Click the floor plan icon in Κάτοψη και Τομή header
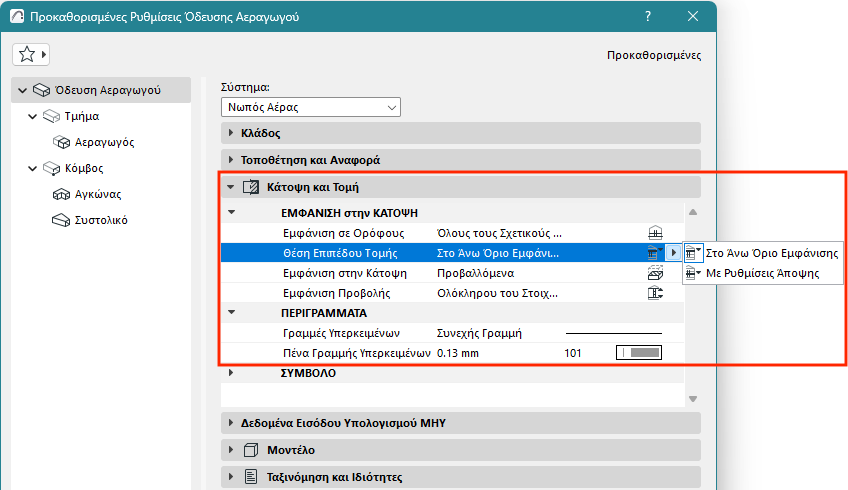Image resolution: width=848 pixels, height=490 pixels. tap(251, 187)
